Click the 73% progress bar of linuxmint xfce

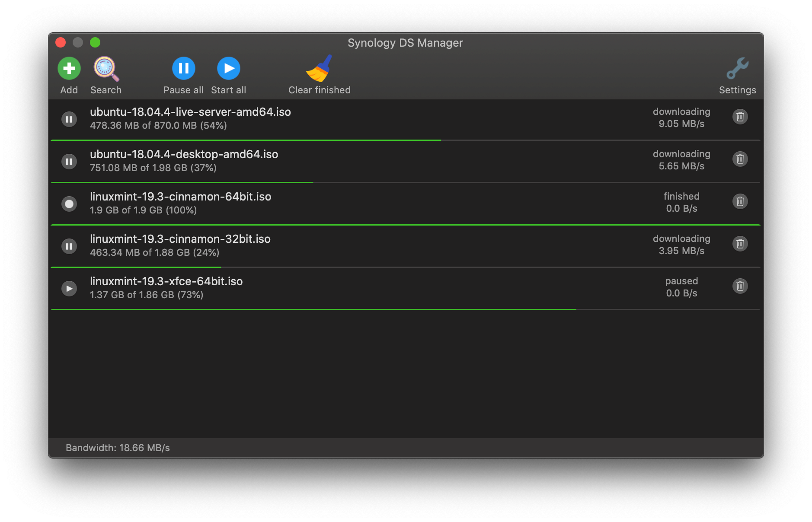pos(406,309)
